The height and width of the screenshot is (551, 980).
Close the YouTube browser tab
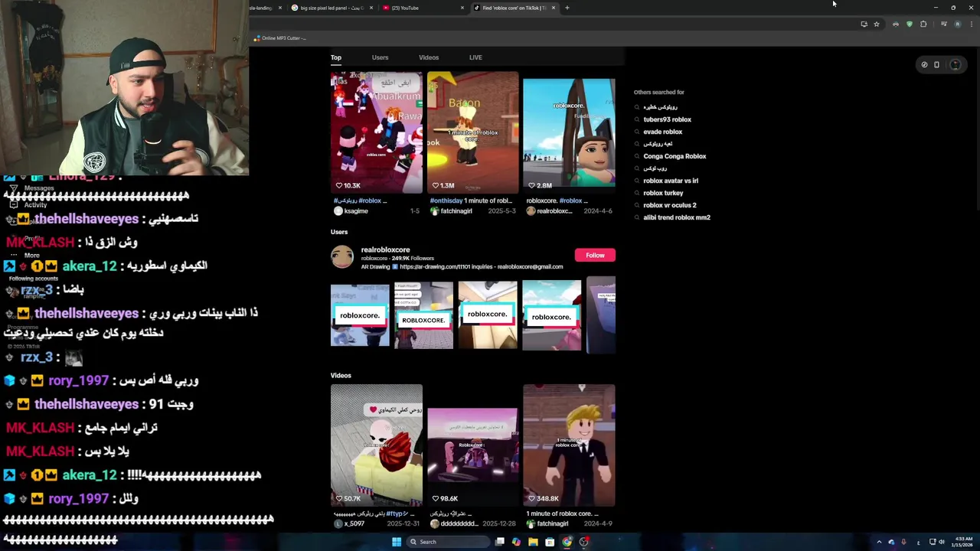pyautogui.click(x=462, y=8)
